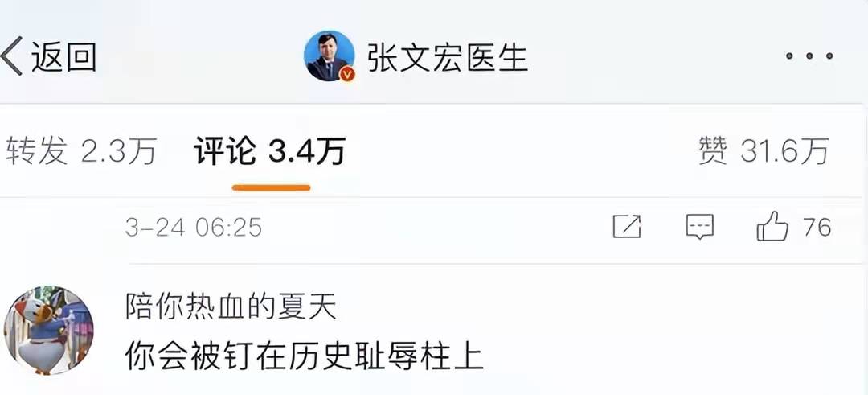Repost the comment via share icon
This screenshot has width=868, height=395.
coord(627,227)
